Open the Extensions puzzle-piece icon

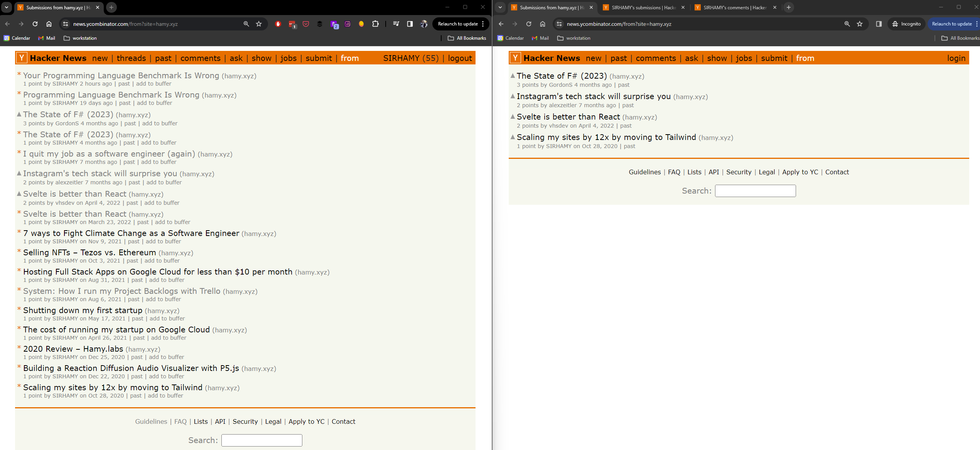click(375, 24)
